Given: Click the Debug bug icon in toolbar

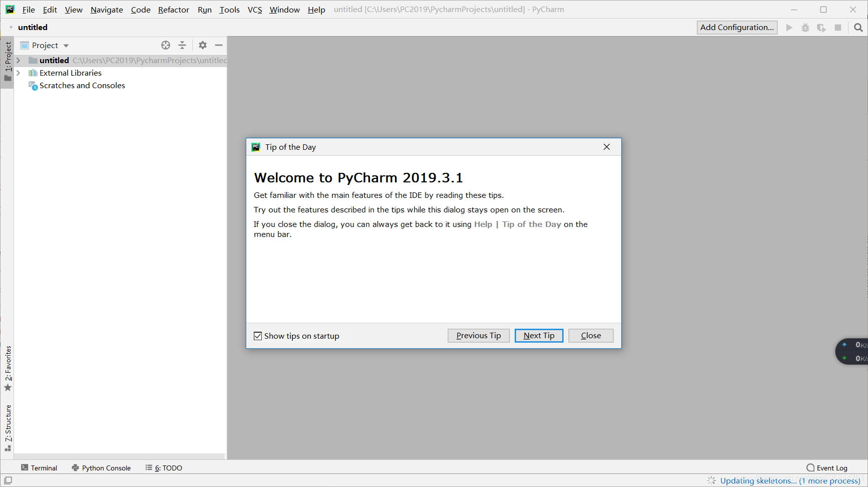Looking at the screenshot, I should tap(805, 28).
